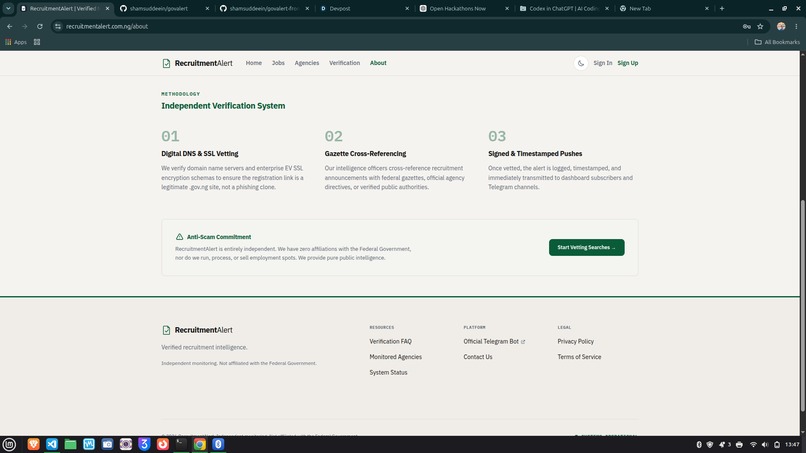This screenshot has height=453, width=806.
Task: Click the browser Back arrow
Action: tap(10, 26)
